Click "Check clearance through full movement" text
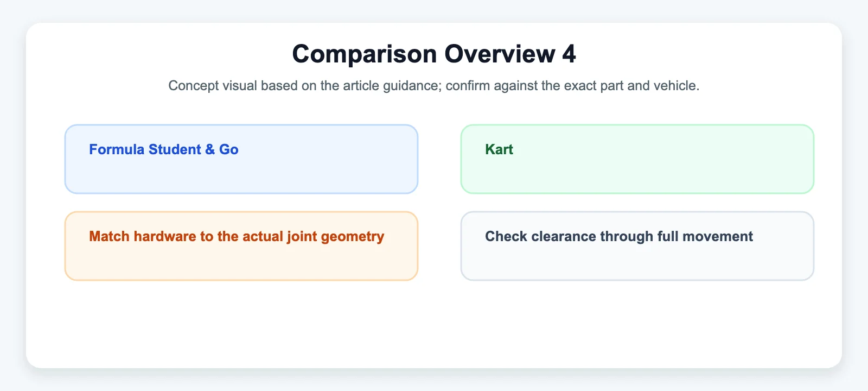This screenshot has width=868, height=391. [x=619, y=236]
